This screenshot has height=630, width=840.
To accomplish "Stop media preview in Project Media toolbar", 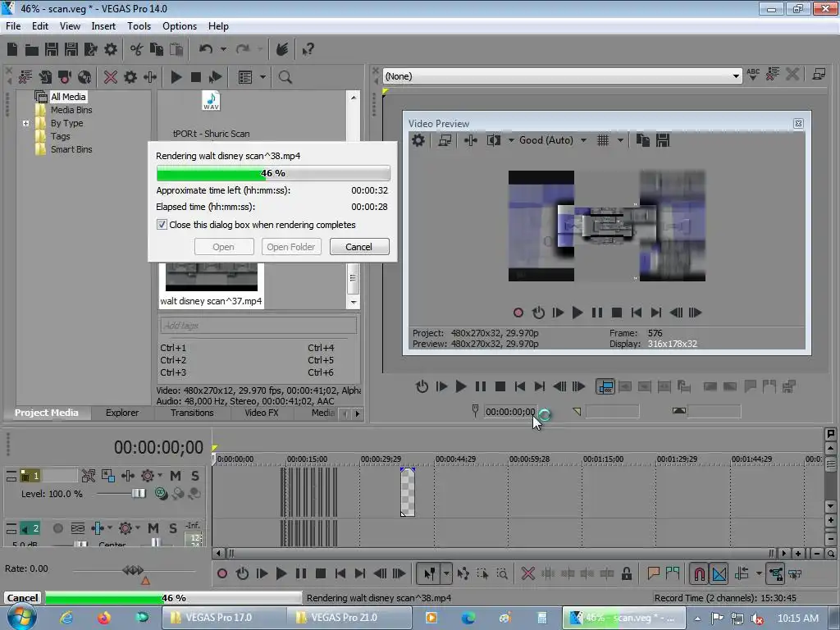I will pos(196,77).
